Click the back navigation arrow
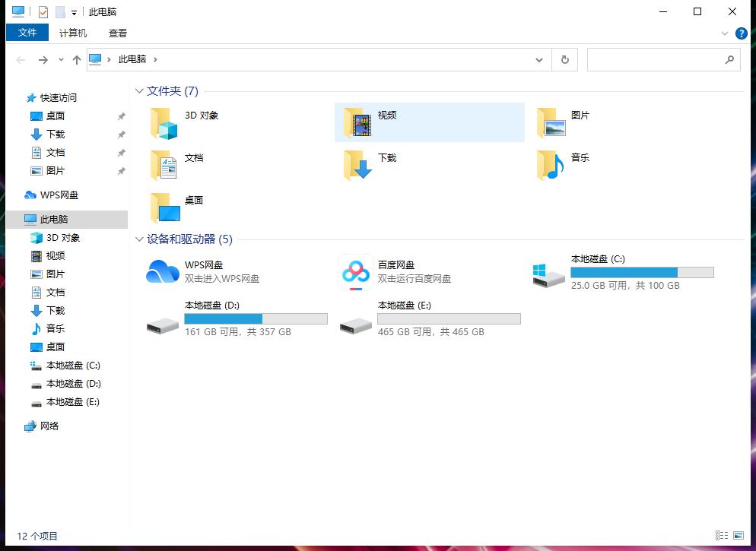This screenshot has width=756, height=551. 21,60
